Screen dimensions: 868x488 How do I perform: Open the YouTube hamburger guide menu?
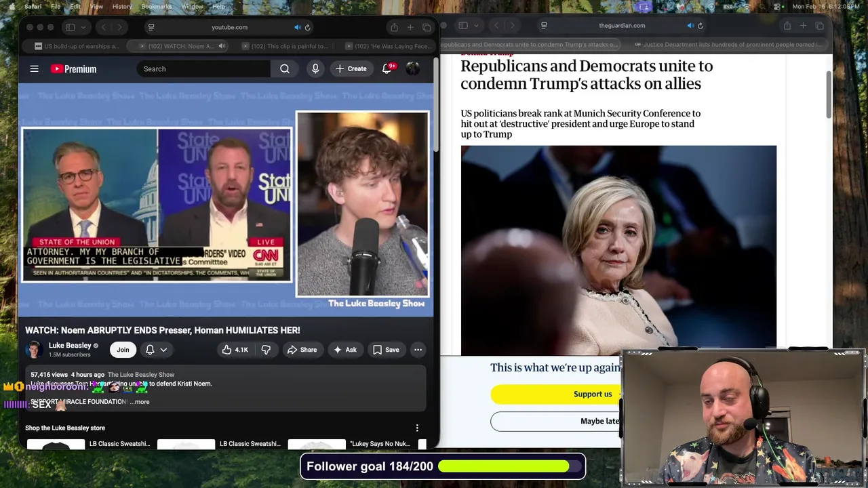coord(34,68)
